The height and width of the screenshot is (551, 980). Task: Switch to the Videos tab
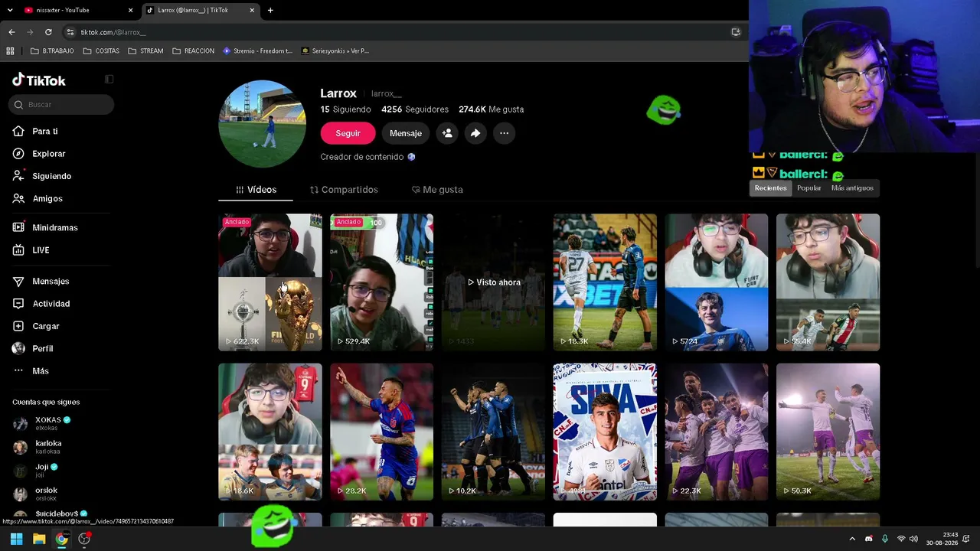tap(256, 190)
